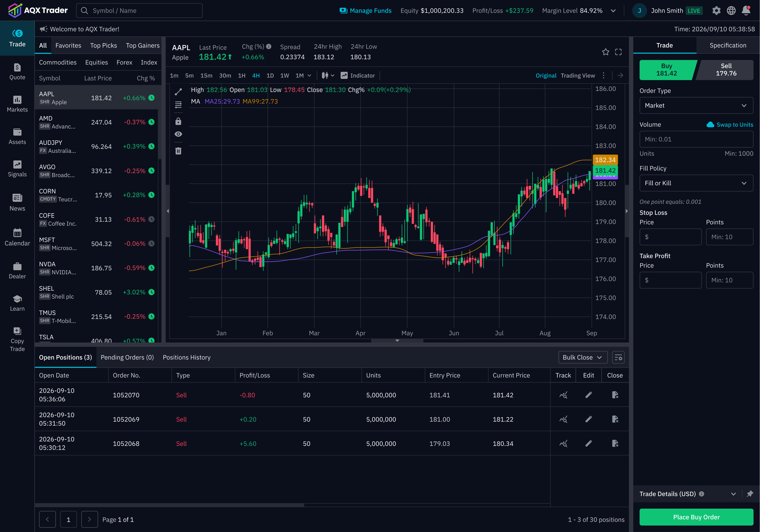Viewport: 760px width, 532px height.
Task: Open the Signals sidebar section
Action: (x=17, y=169)
